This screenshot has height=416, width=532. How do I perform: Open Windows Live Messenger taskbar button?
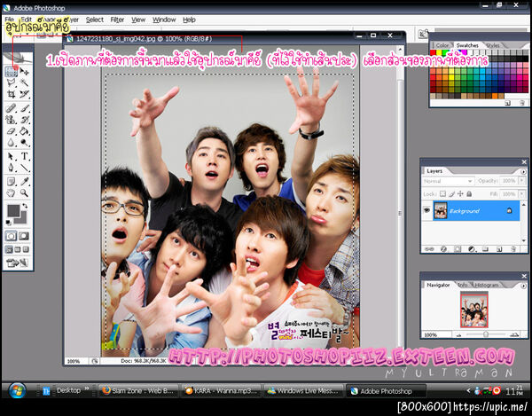click(303, 391)
